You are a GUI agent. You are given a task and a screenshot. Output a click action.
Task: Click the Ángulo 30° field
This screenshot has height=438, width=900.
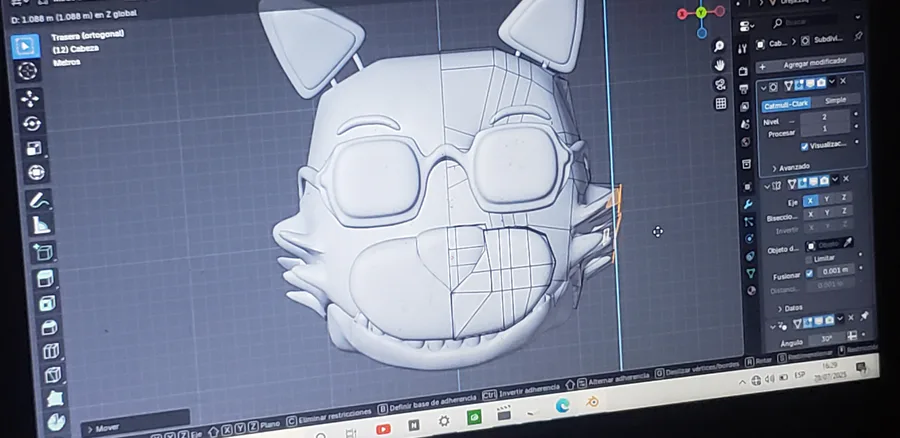point(826,339)
